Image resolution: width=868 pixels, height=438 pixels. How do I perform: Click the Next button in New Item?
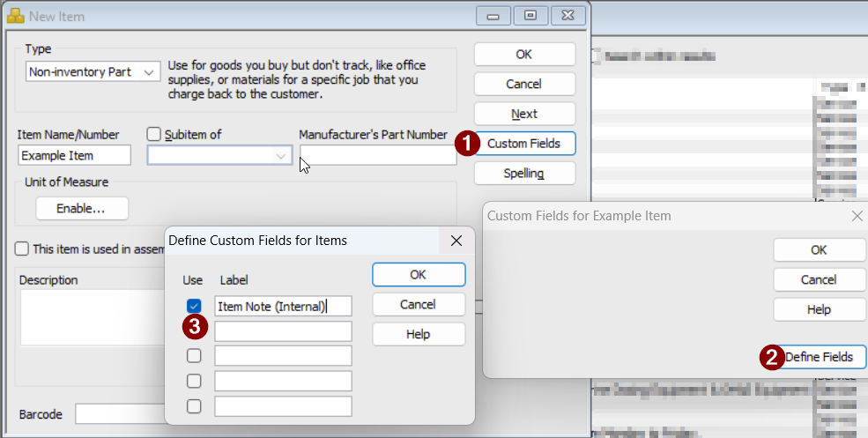(x=524, y=114)
